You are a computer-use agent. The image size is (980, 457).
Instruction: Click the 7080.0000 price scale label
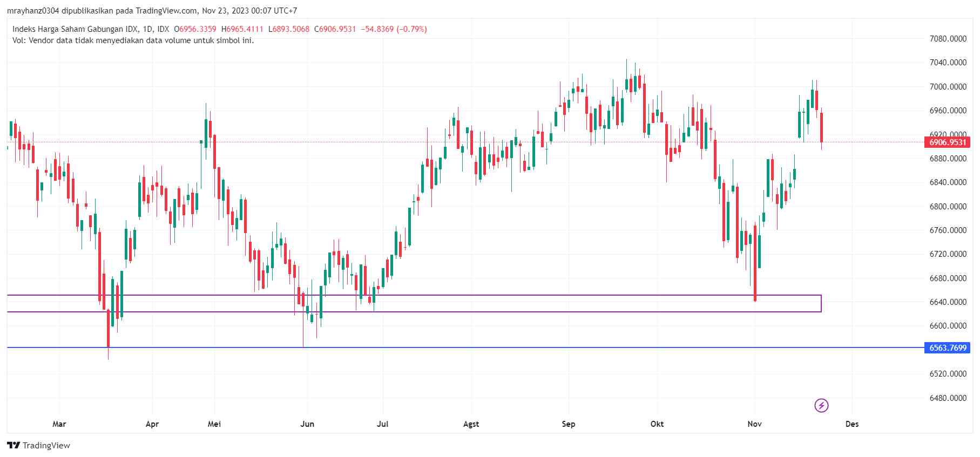pos(948,39)
